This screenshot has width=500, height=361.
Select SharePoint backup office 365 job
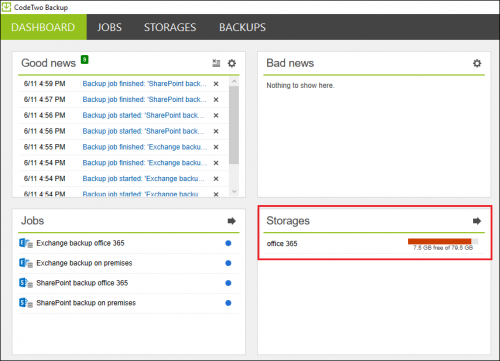[x=129, y=283]
